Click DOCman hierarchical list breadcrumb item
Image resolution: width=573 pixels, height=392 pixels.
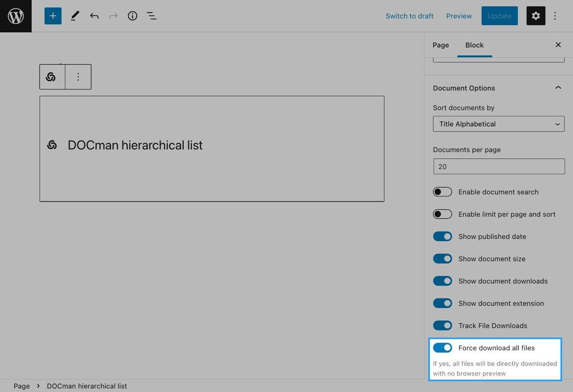86,386
